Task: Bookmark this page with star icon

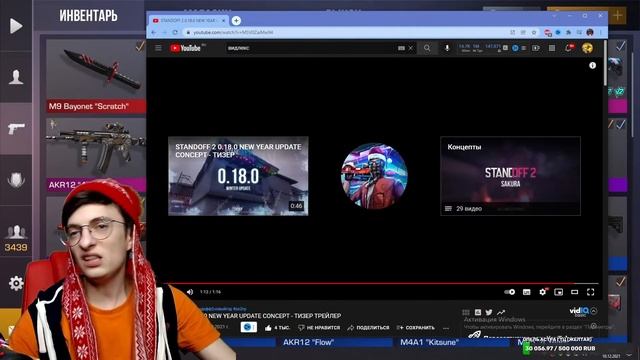Action: (x=533, y=32)
